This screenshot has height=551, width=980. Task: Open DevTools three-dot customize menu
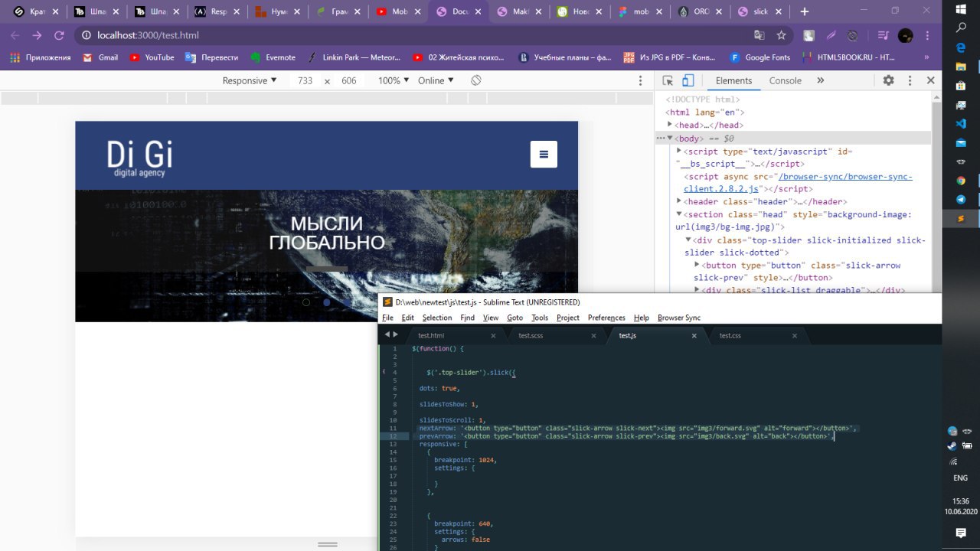click(910, 80)
